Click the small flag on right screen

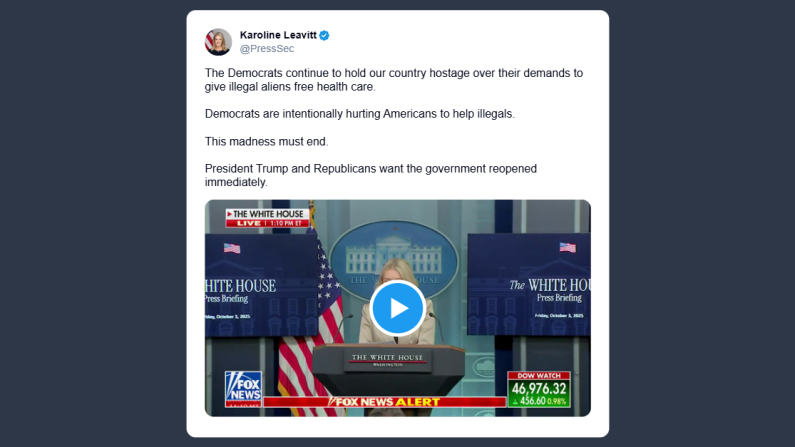pos(567,247)
